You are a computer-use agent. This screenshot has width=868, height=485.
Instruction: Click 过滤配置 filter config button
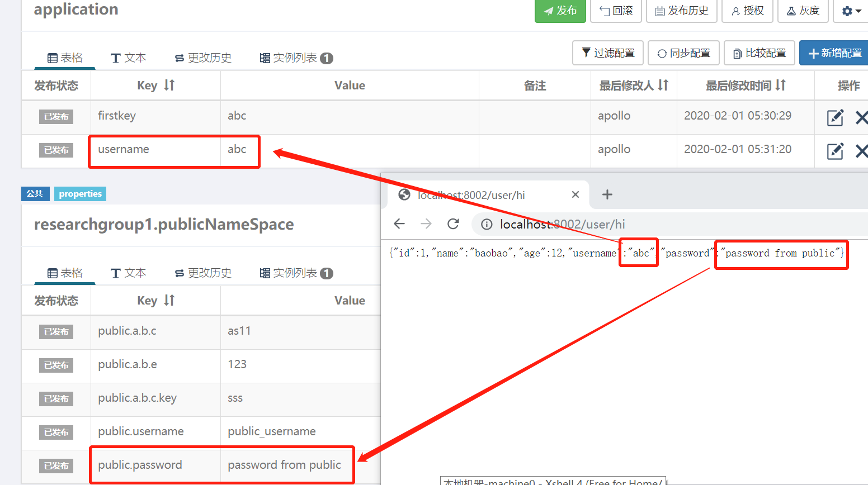(x=608, y=53)
